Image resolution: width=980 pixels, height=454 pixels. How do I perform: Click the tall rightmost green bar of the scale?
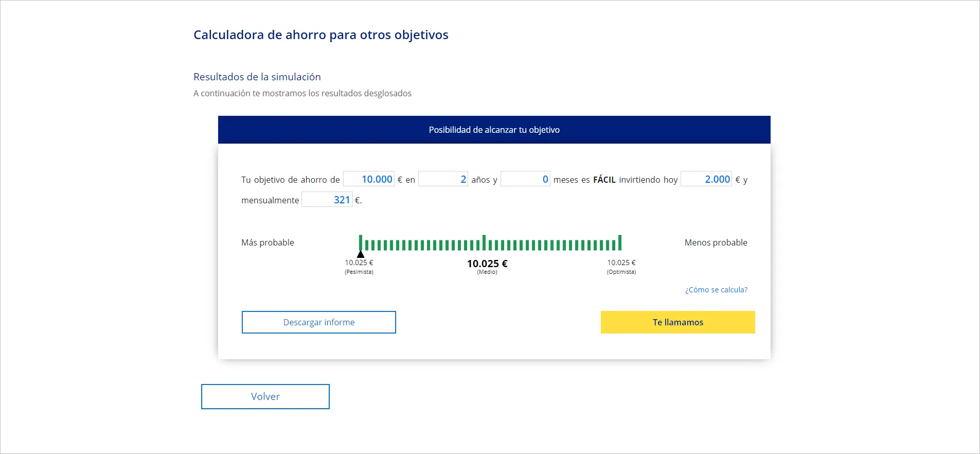coord(620,242)
